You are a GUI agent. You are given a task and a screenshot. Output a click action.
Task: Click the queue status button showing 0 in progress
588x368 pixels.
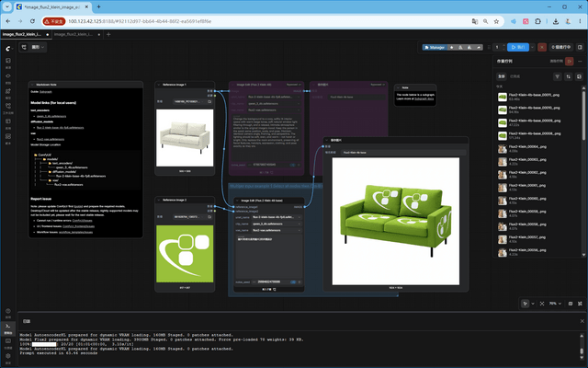click(x=561, y=47)
